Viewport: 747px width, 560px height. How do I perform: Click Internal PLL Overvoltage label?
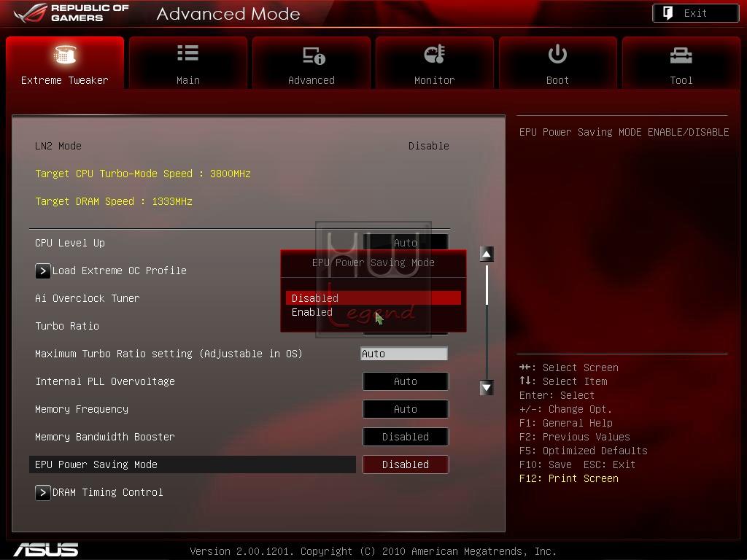click(105, 381)
